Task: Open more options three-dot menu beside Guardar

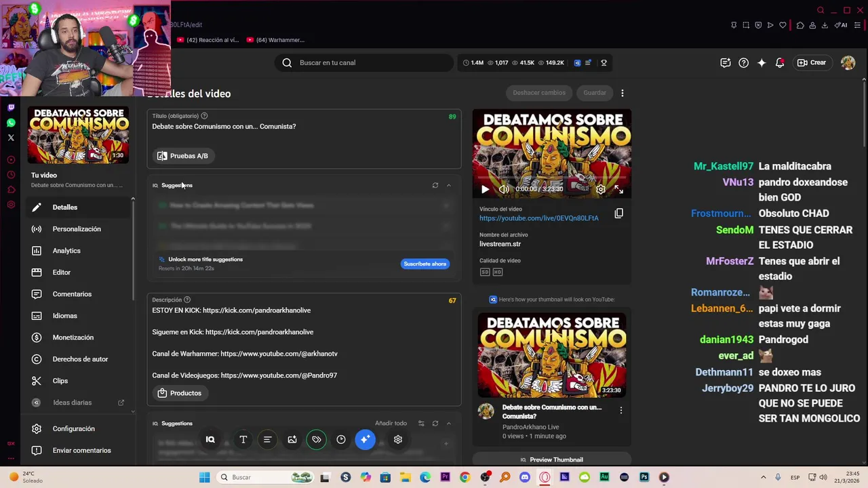Action: point(623,93)
